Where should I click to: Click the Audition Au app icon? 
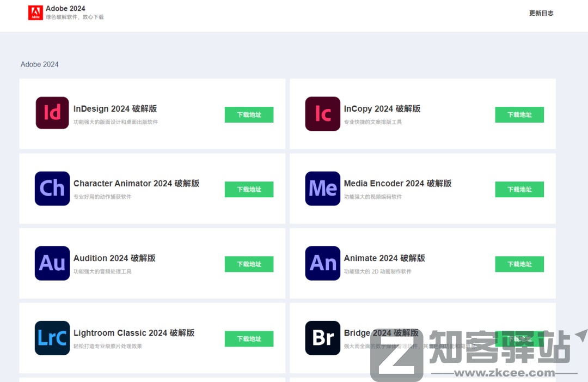pos(52,263)
